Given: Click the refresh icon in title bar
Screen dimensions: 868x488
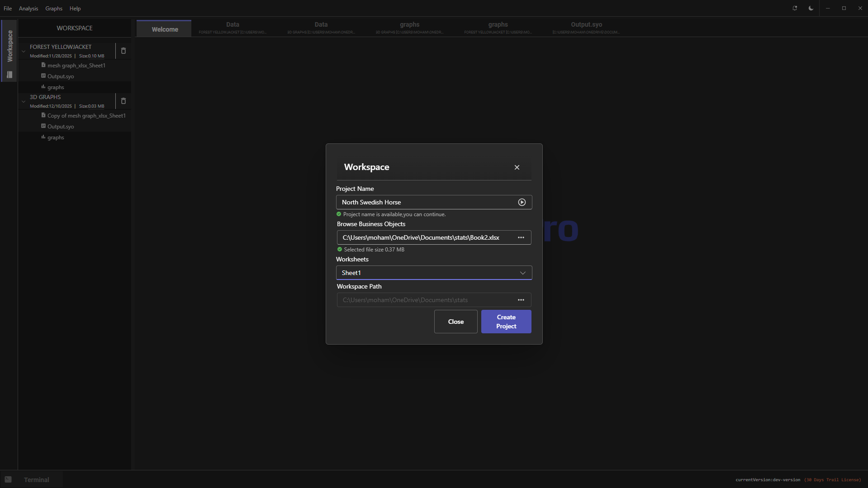Looking at the screenshot, I should [795, 8].
